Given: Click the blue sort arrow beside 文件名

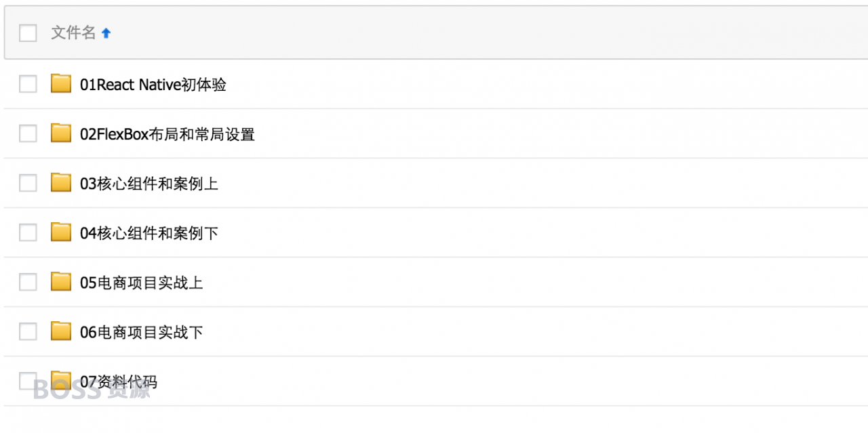Looking at the screenshot, I should (x=106, y=33).
